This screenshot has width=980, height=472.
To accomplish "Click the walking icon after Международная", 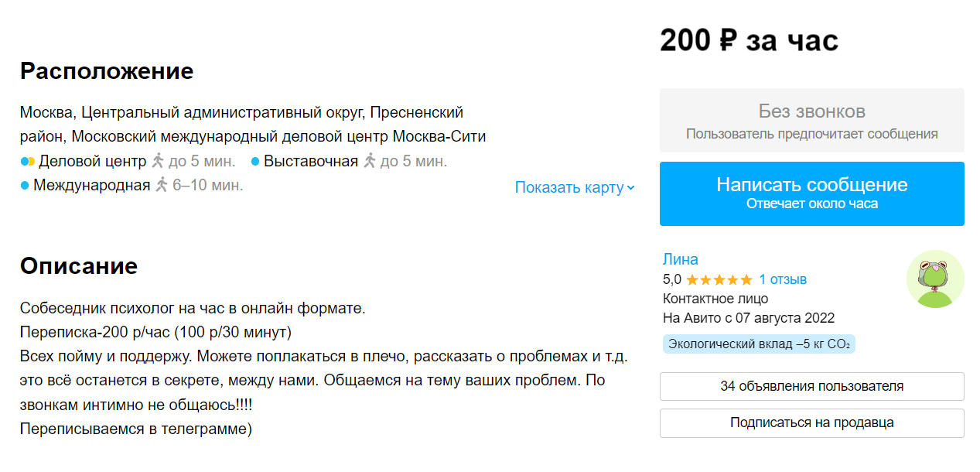I will coord(162,185).
